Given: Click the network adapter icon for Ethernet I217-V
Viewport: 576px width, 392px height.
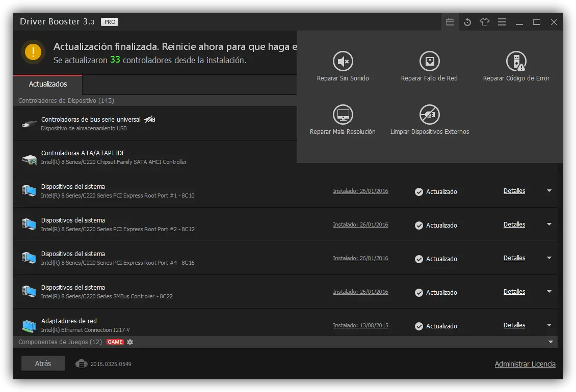Looking at the screenshot, I should 29,326.
